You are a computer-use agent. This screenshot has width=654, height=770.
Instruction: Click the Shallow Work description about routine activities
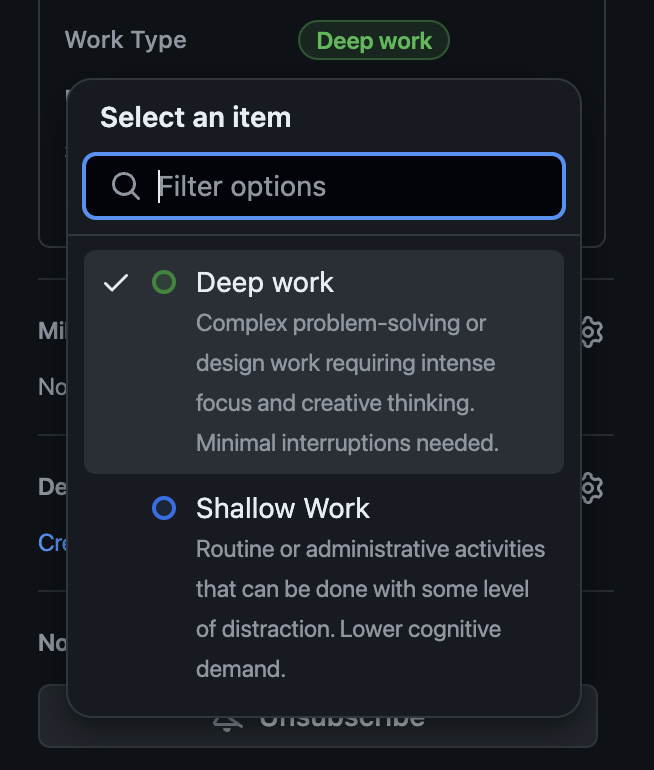tap(370, 609)
